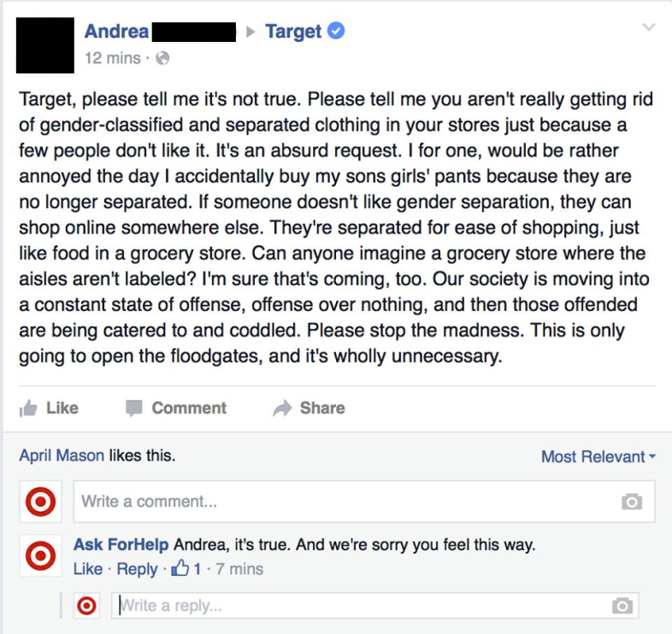Image resolution: width=672 pixels, height=634 pixels.
Task: Click the Share arrow icon
Action: (282, 408)
